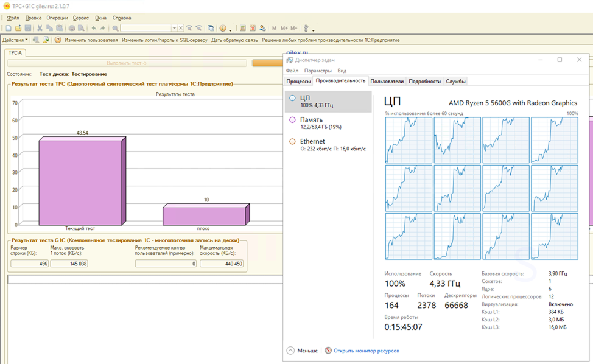
Task: Click the magnifier Search icon
Action: 115,29
